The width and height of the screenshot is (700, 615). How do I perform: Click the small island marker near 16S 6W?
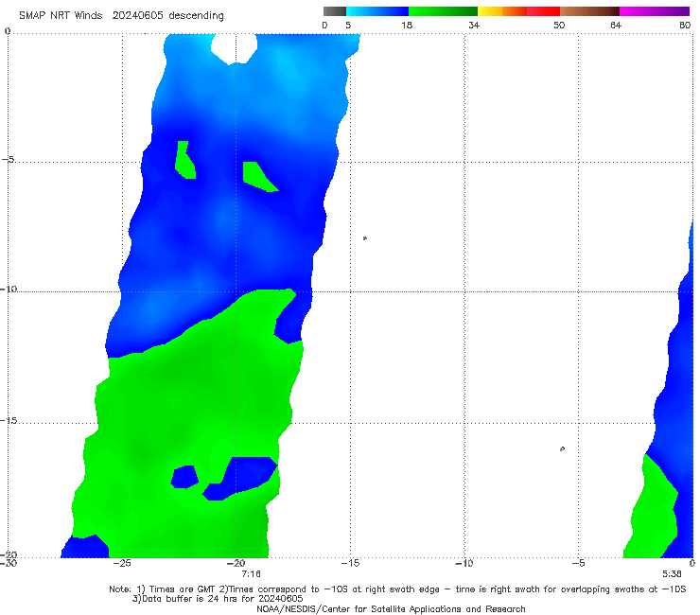[x=562, y=448]
